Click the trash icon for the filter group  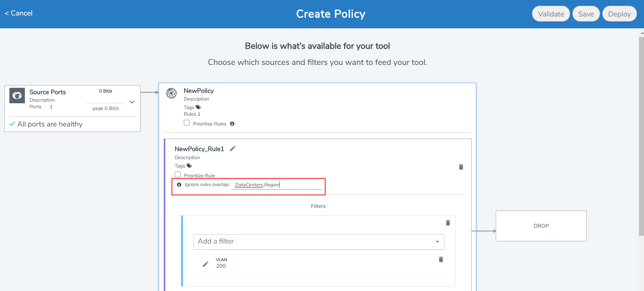coord(448,223)
